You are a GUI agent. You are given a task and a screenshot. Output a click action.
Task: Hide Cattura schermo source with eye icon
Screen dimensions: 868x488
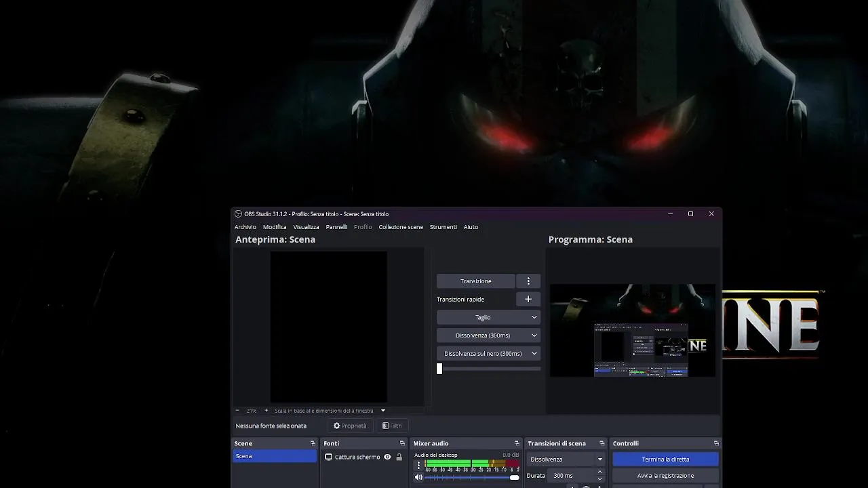pyautogui.click(x=387, y=457)
